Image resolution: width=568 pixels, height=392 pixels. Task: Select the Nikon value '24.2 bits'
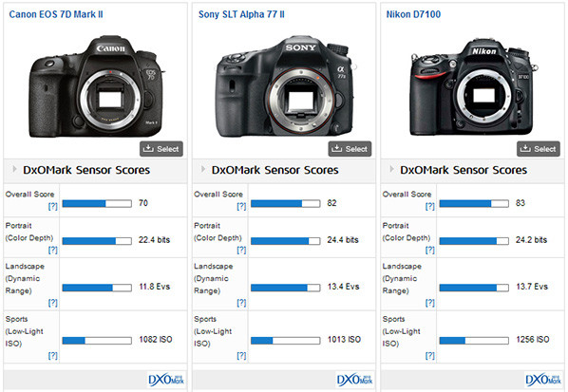[x=531, y=240]
